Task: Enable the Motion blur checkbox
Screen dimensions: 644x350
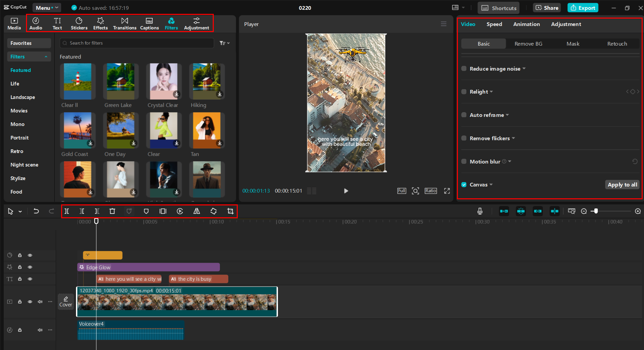Action: 464,161
